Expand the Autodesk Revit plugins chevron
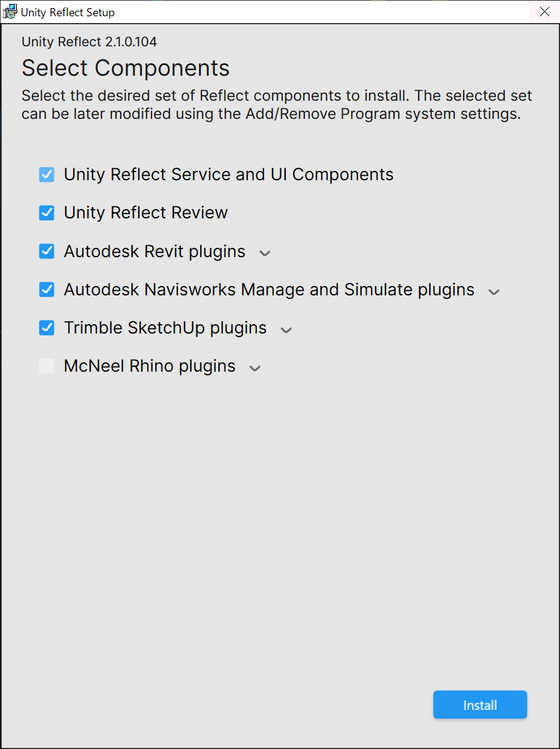The width and height of the screenshot is (560, 749). 265,253
